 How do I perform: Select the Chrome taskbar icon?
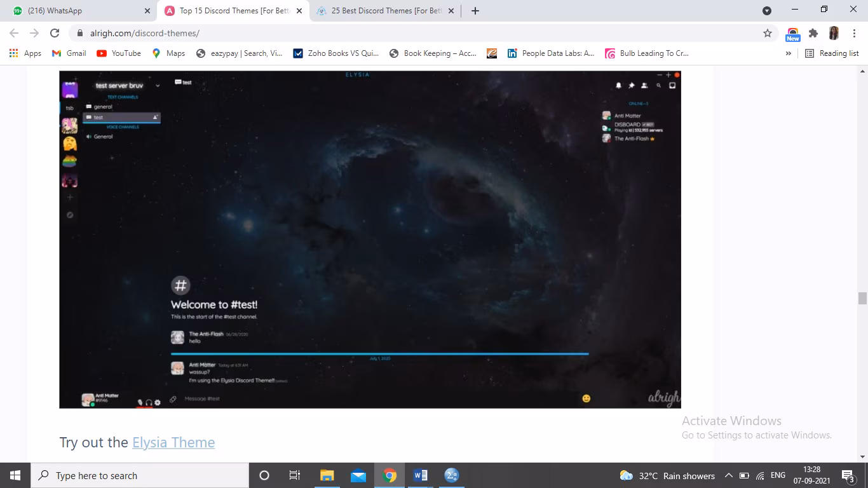(x=390, y=475)
